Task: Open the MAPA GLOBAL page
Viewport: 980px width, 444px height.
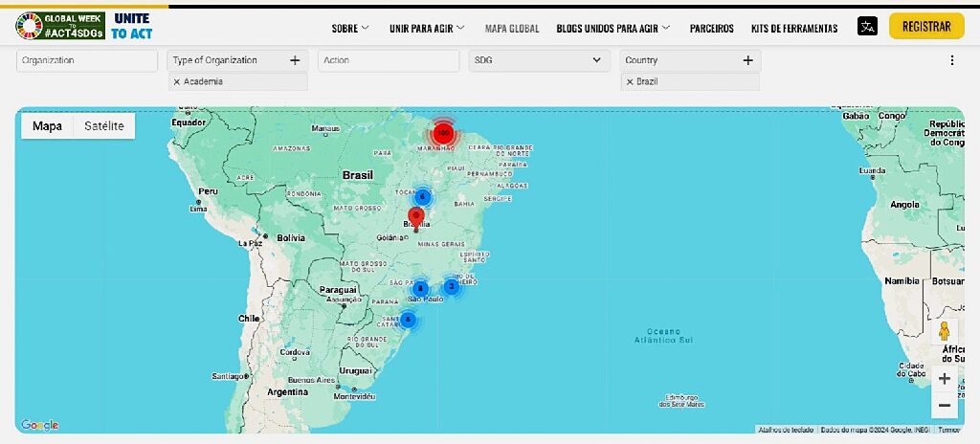Action: coord(512,28)
